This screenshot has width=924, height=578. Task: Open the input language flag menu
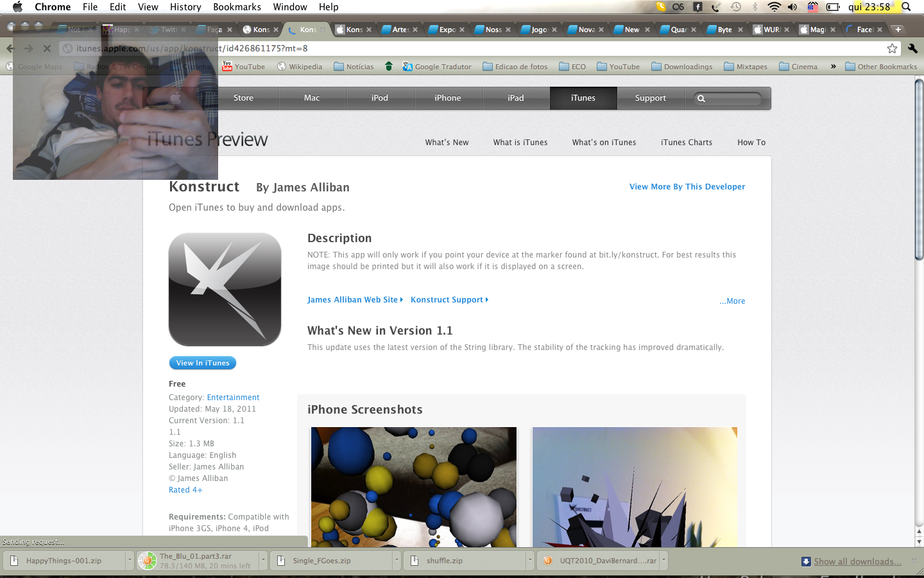click(x=813, y=7)
